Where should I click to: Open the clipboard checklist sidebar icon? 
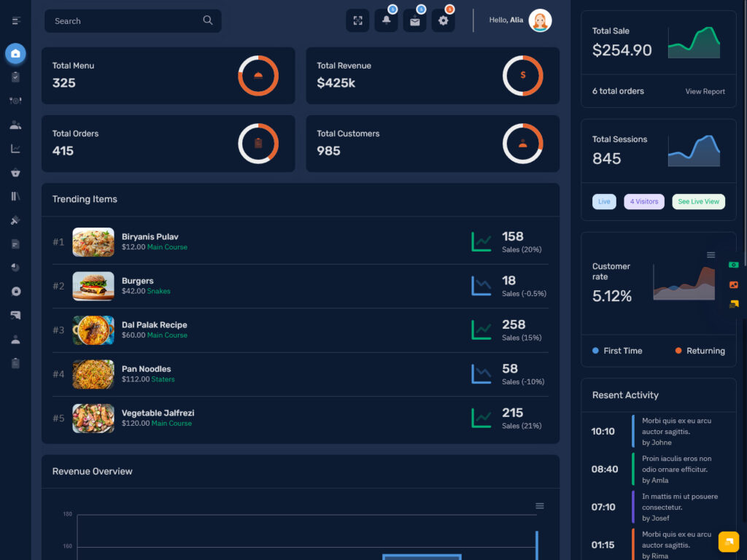16,77
